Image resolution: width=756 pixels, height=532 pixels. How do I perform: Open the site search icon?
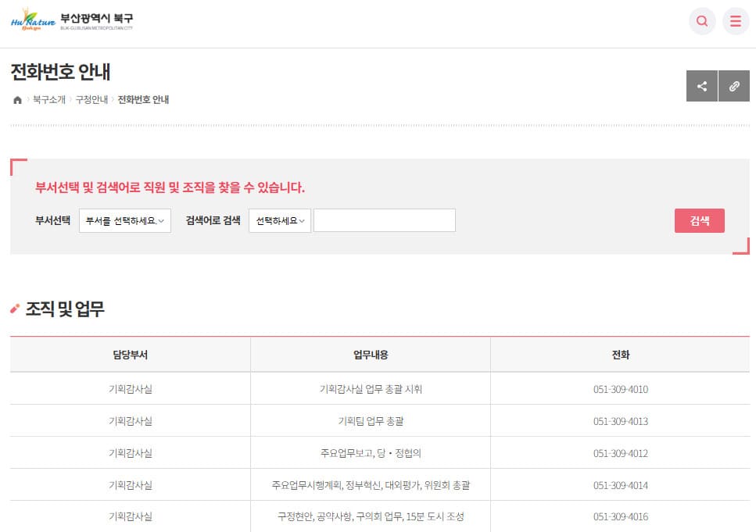pyautogui.click(x=701, y=21)
